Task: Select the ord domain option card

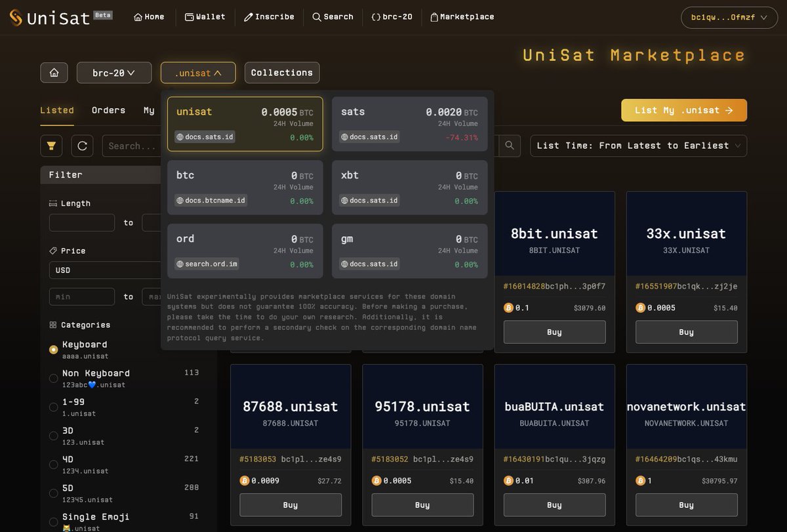Action: (x=245, y=251)
